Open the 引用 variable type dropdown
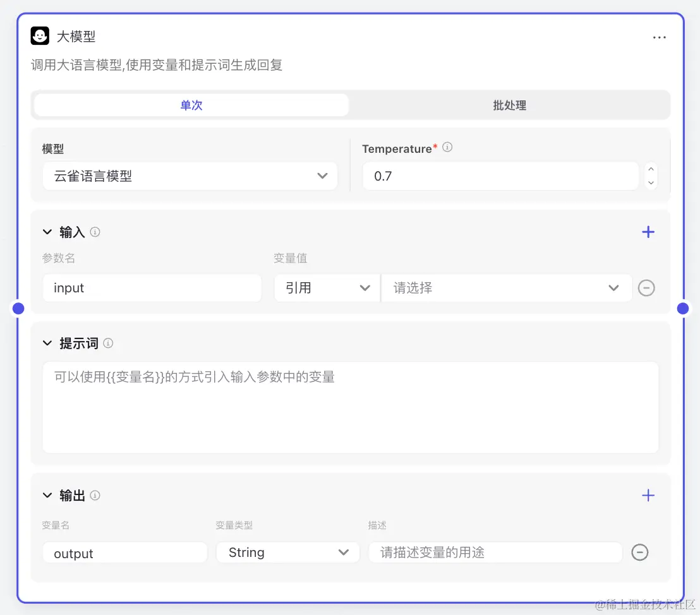Image resolution: width=700 pixels, height=615 pixels. point(327,288)
